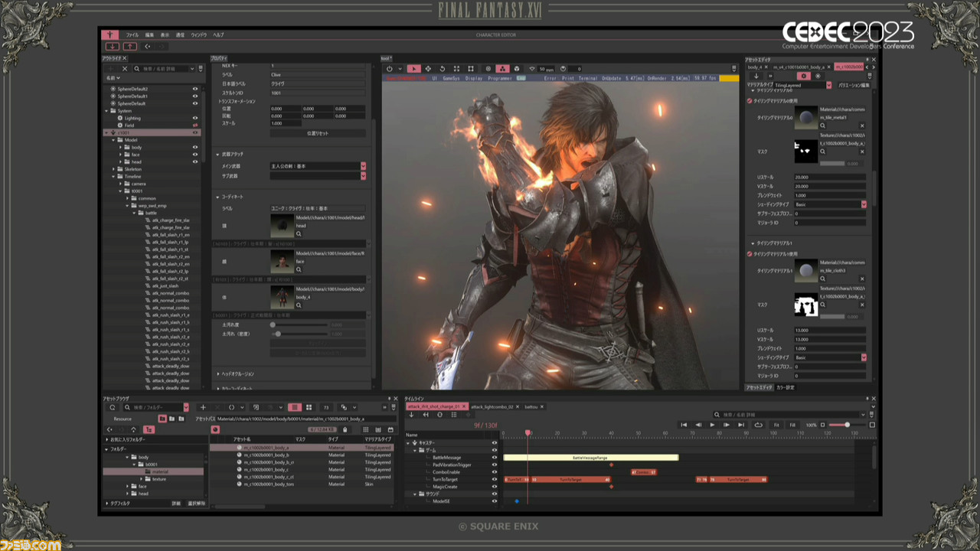Viewport: 980px width, 551px height.
Task: Click the back arrow in the top toolbar
Action: (147, 47)
